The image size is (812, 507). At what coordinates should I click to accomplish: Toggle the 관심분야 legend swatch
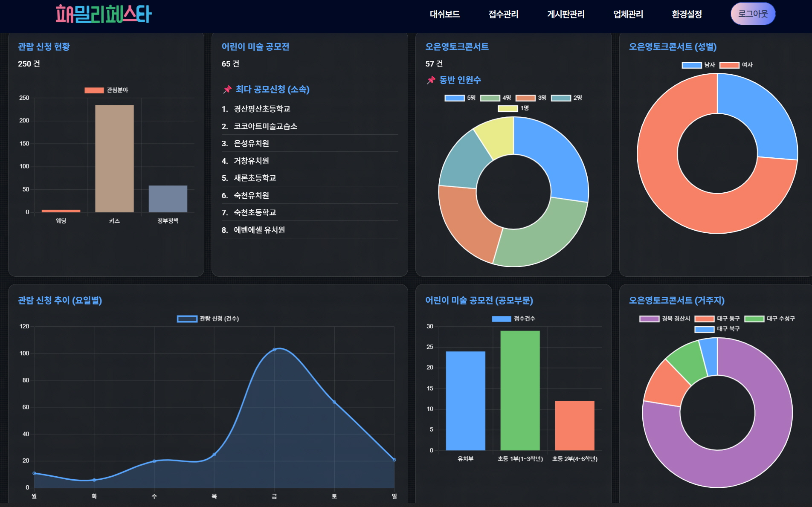coord(94,90)
